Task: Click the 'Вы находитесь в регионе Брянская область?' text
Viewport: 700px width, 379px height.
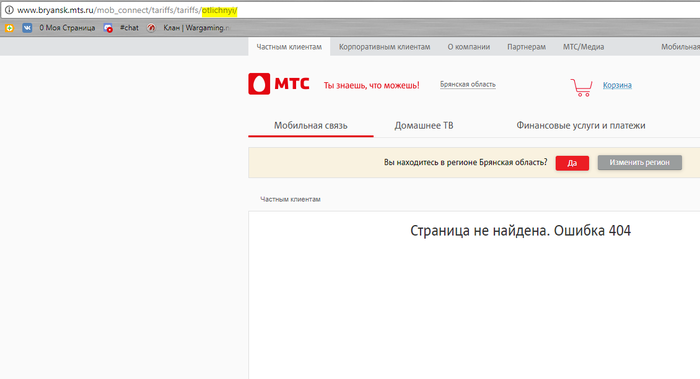Action: (466, 162)
